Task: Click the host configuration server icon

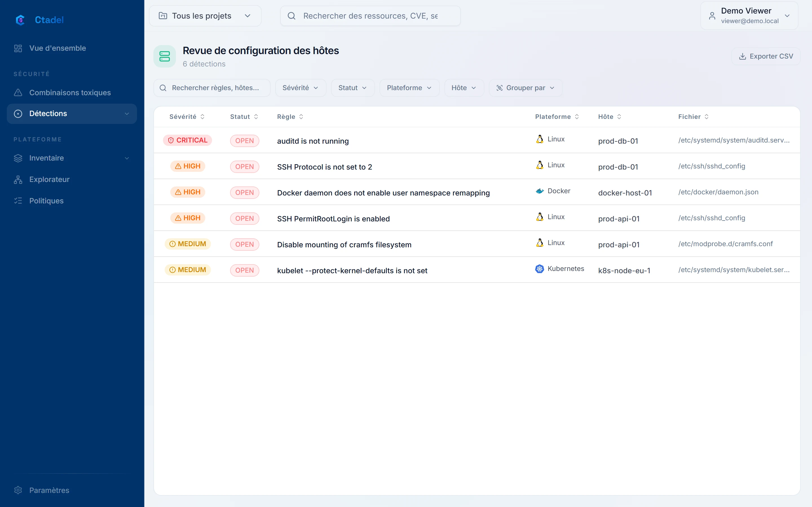Action: pyautogui.click(x=164, y=56)
